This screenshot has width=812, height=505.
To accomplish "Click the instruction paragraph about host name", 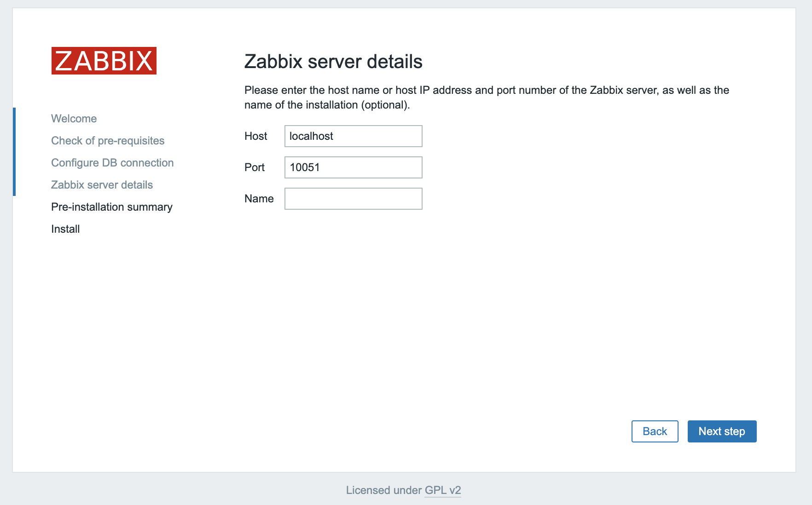I will (486, 98).
